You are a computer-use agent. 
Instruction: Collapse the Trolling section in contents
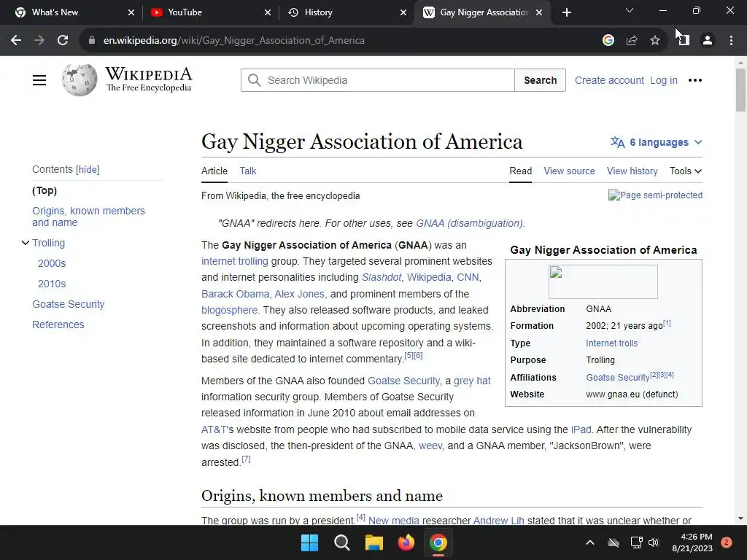(x=26, y=243)
